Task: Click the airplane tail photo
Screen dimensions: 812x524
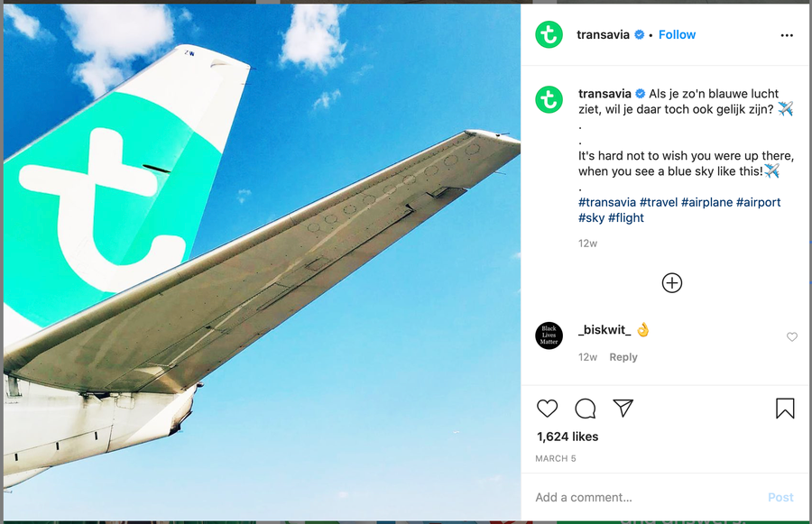Action: pos(262,262)
